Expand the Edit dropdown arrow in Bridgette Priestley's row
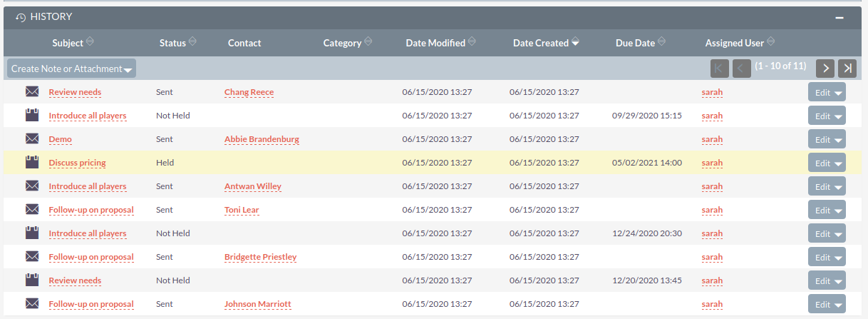Image resolution: width=868 pixels, height=319 pixels. [x=839, y=258]
